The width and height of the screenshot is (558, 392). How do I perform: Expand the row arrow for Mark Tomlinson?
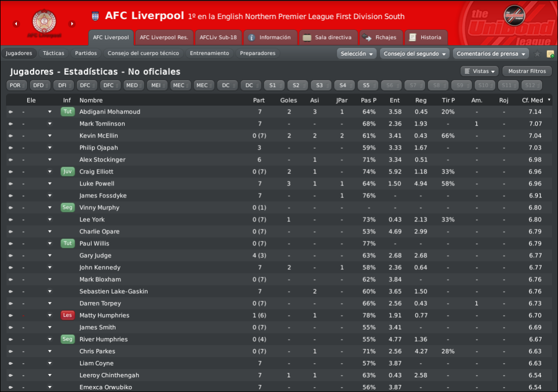pyautogui.click(x=50, y=124)
